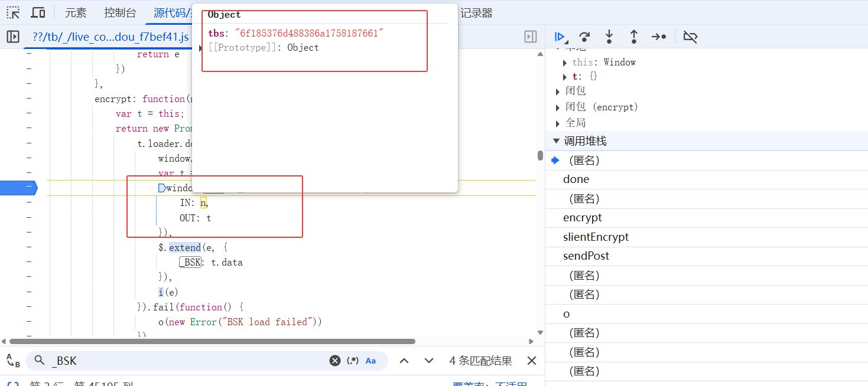
Task: Open the 记录器 tab
Action: (476, 12)
